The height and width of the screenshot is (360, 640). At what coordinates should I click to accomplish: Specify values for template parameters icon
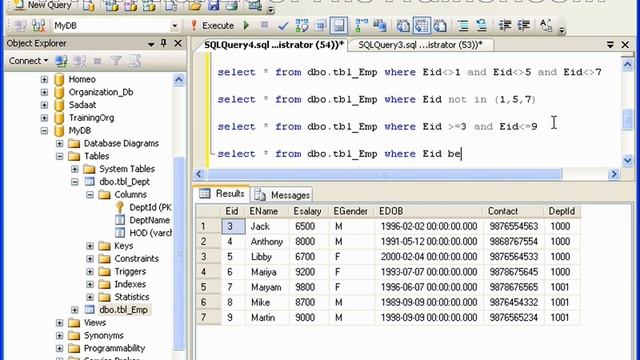(x=546, y=26)
